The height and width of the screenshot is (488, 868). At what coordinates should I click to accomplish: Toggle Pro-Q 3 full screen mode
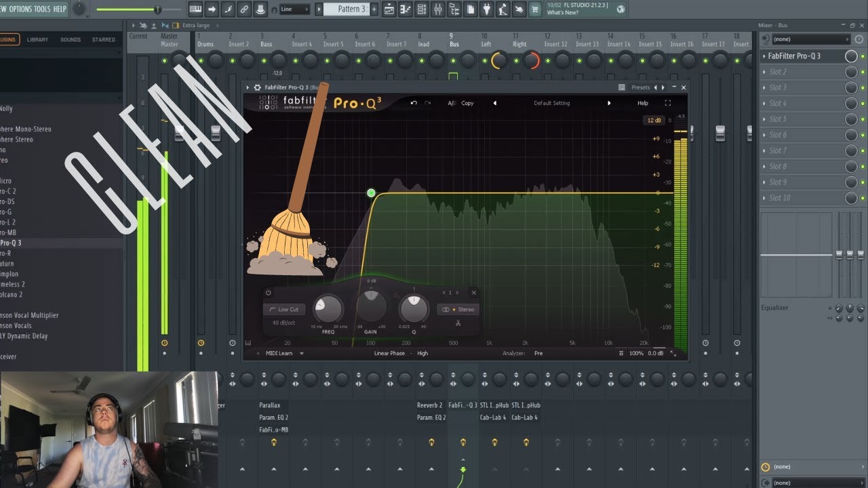click(x=668, y=103)
